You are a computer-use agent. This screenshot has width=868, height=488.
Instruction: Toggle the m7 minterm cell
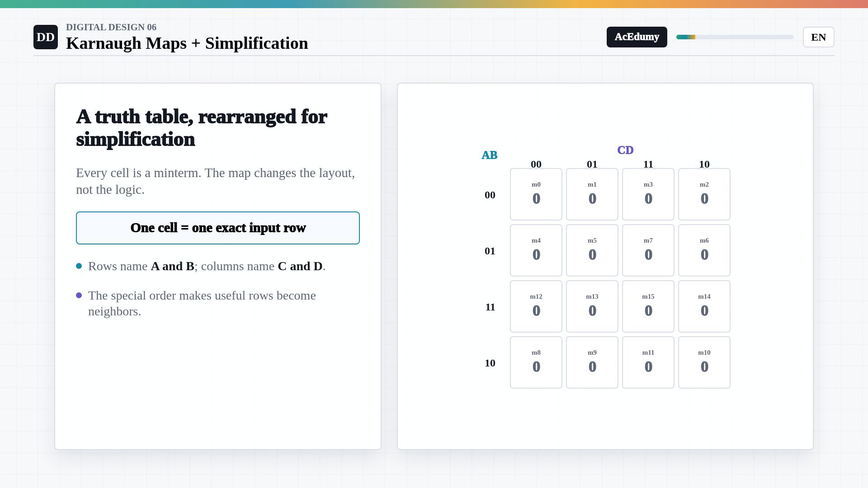648,250
